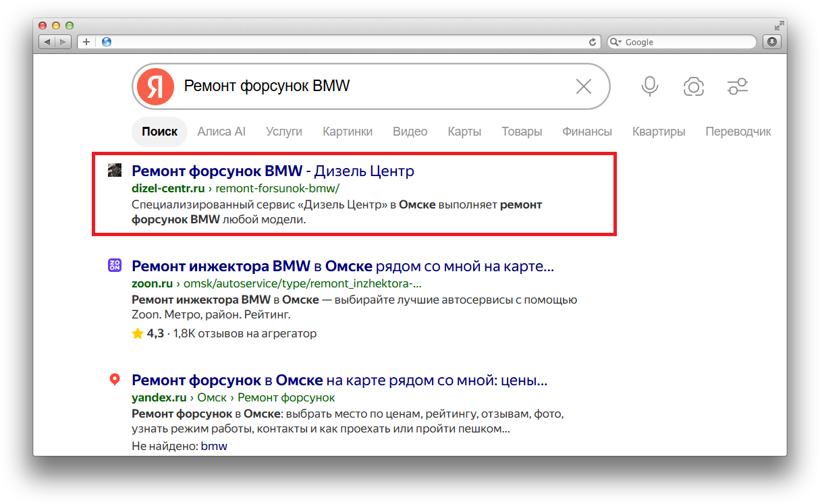Click the Zoon favicon next to the second result
The height and width of the screenshot is (504, 820).
(x=115, y=265)
